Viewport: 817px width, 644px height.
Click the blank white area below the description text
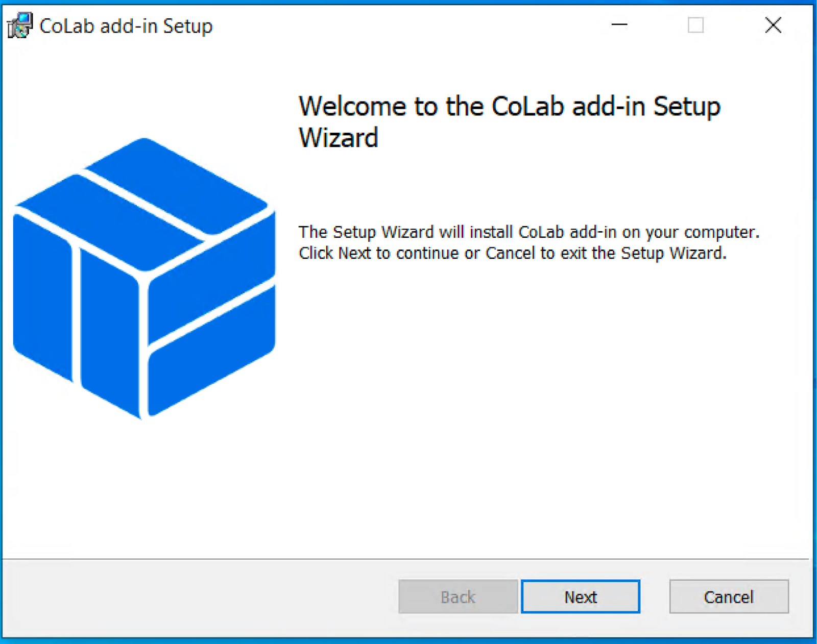(x=551, y=408)
